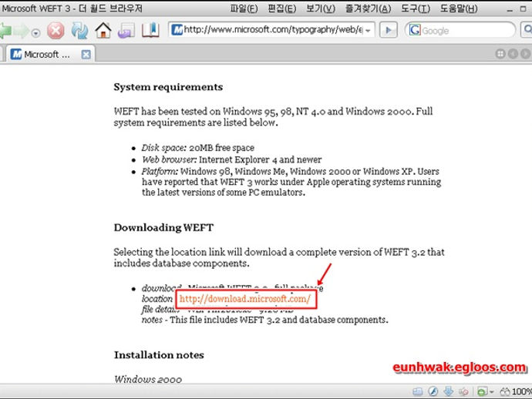
Task: Open the 보기(V) menu
Action: (321, 8)
